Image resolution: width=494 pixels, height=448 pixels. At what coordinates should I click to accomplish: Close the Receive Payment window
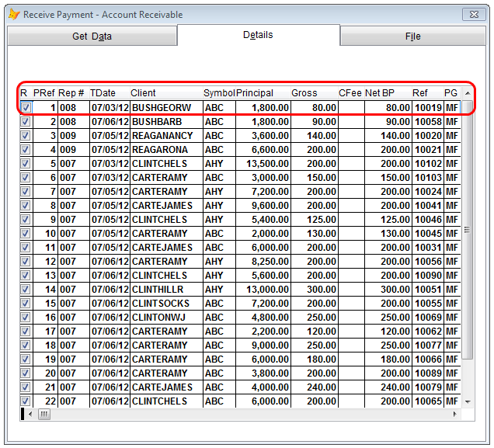click(474, 15)
